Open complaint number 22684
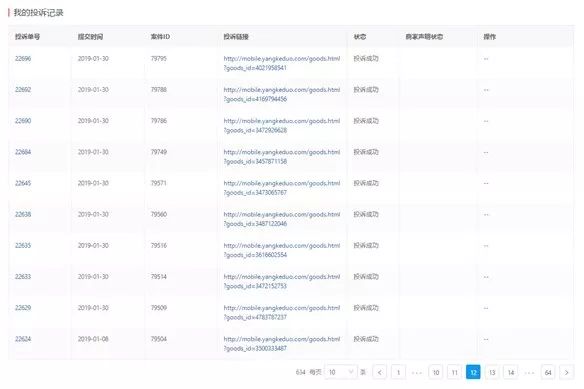Screen dimensions: 584x389 click(x=23, y=152)
